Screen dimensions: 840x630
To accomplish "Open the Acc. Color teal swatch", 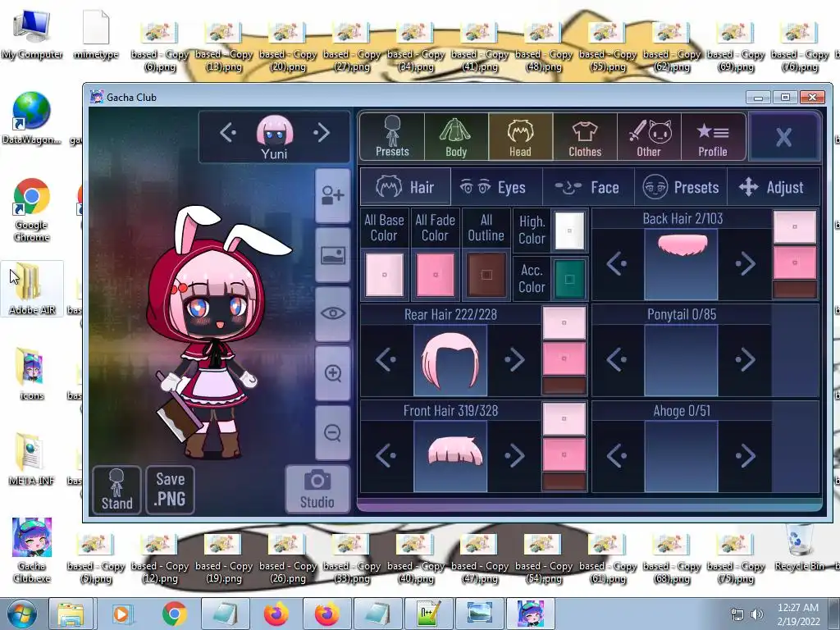I will (569, 279).
